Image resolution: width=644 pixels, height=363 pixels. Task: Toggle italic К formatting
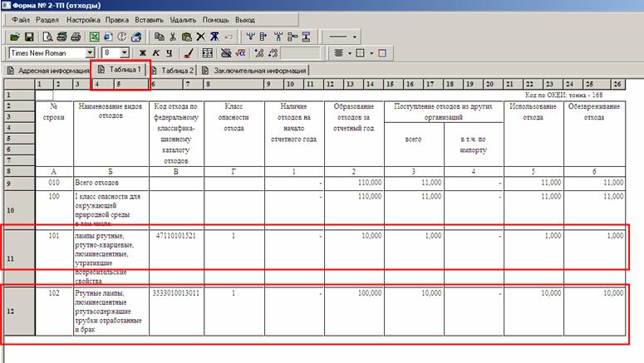pyautogui.click(x=155, y=53)
